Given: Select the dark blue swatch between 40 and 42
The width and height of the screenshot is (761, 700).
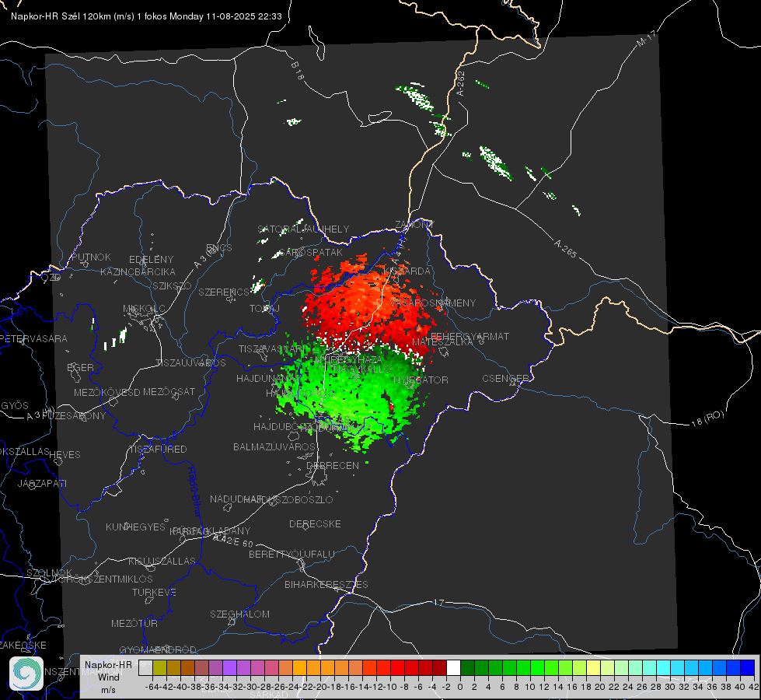Looking at the screenshot, I should click(x=747, y=667).
